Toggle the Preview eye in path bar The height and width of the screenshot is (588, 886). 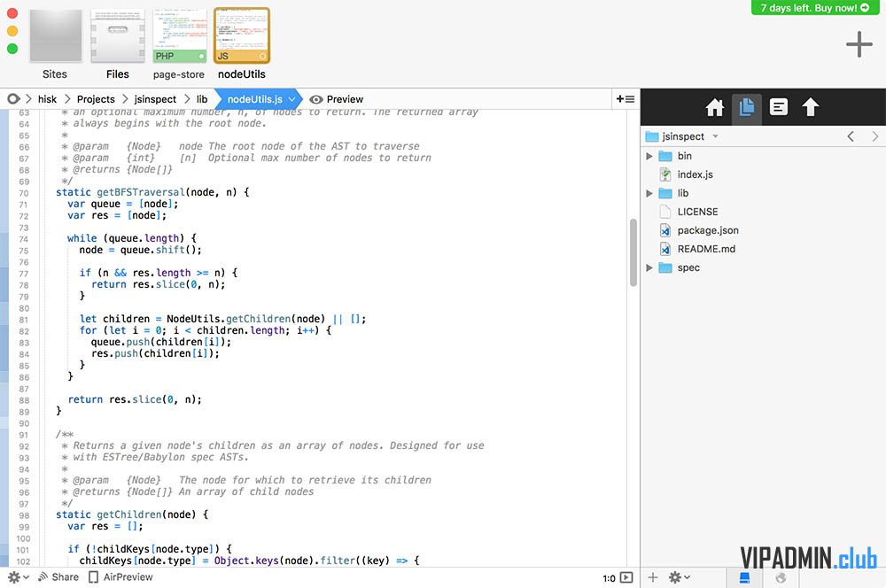pos(316,99)
